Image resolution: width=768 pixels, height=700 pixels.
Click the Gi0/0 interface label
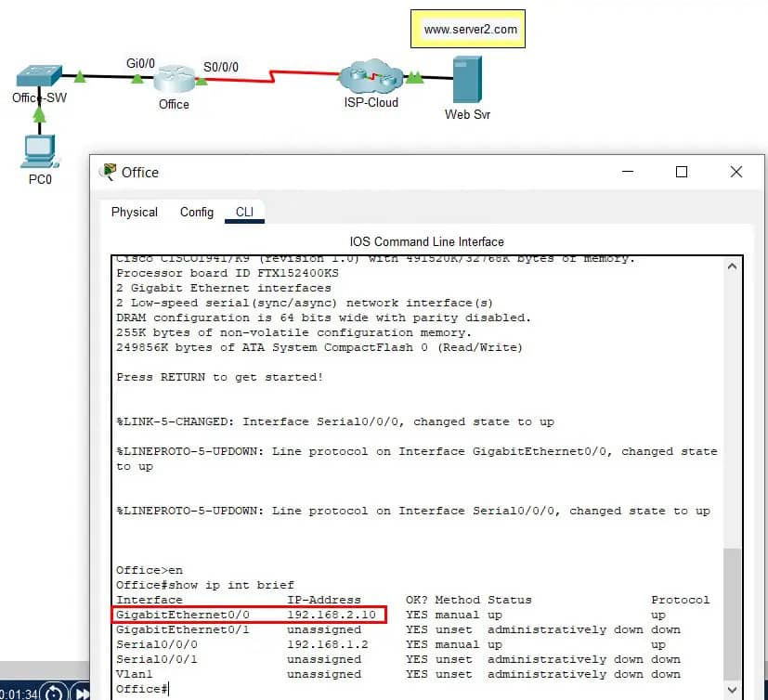click(140, 63)
